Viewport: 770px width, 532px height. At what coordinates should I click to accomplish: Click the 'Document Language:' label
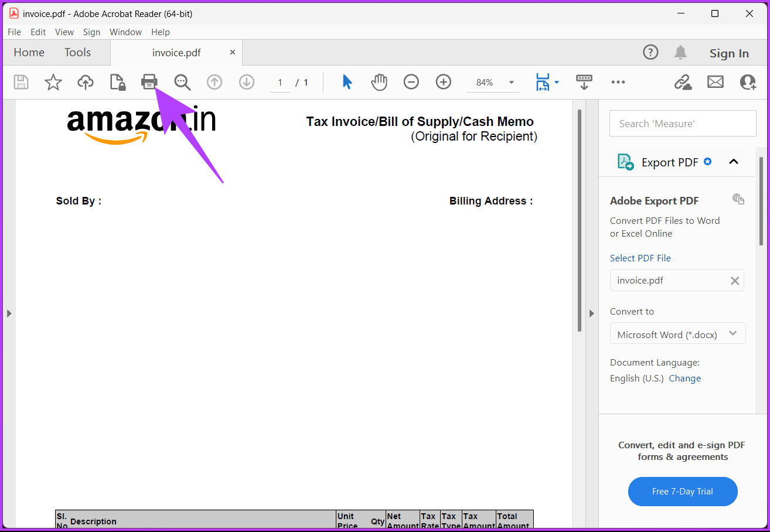coord(655,363)
